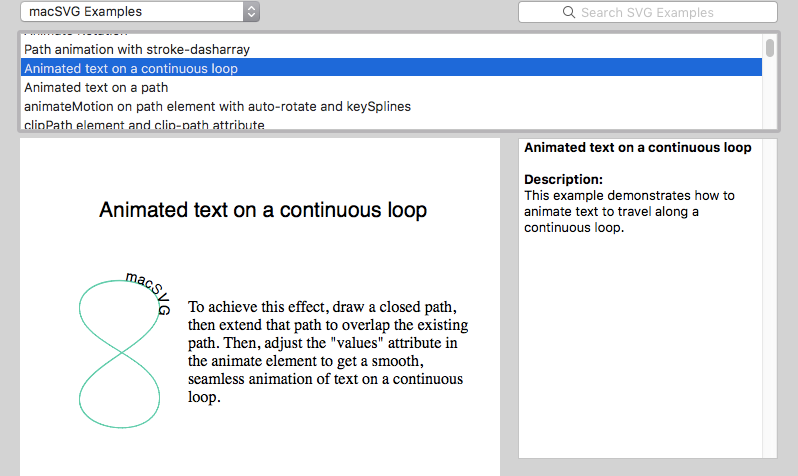Click the description body text

tap(628, 211)
